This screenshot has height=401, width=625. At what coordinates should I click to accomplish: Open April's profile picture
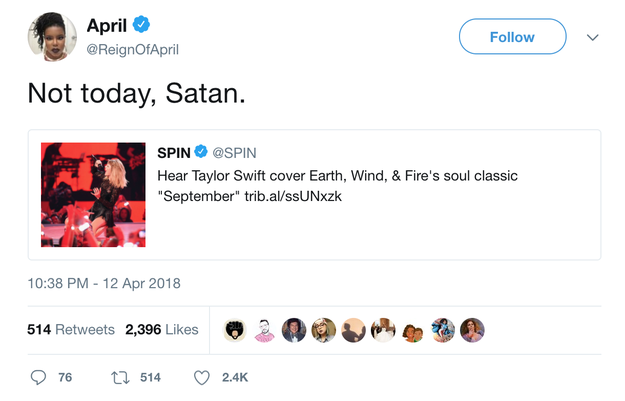pyautogui.click(x=50, y=38)
